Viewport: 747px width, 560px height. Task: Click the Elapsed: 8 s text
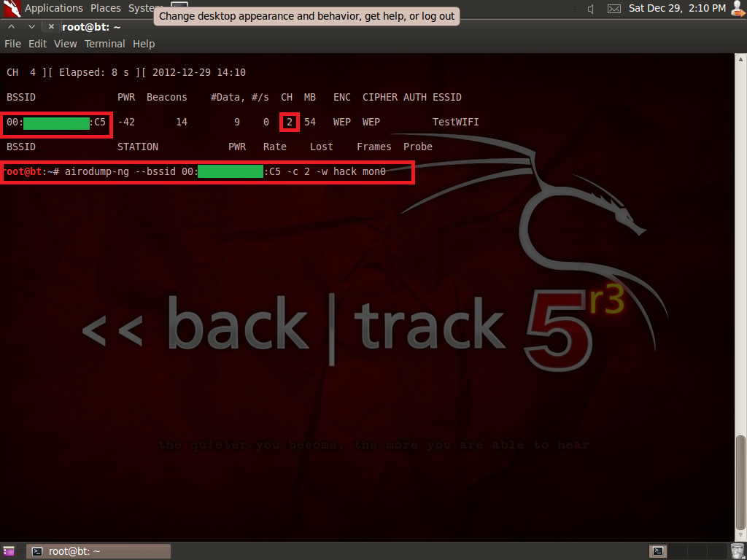[94, 72]
